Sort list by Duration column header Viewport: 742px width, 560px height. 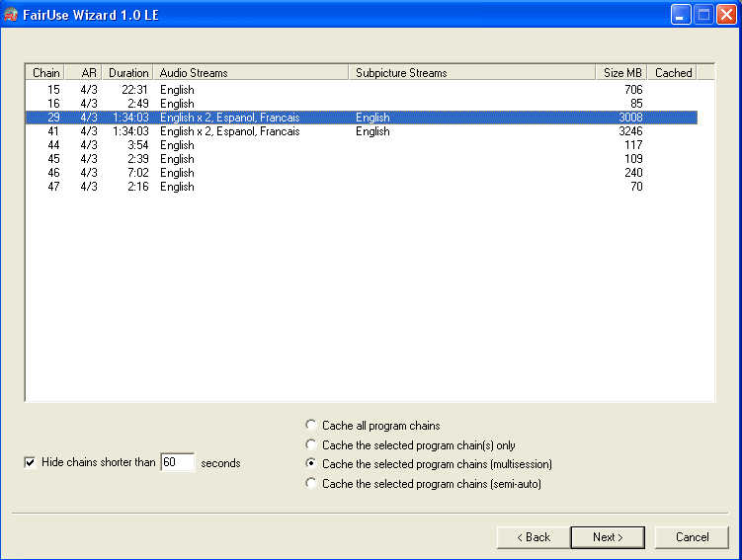click(x=128, y=72)
